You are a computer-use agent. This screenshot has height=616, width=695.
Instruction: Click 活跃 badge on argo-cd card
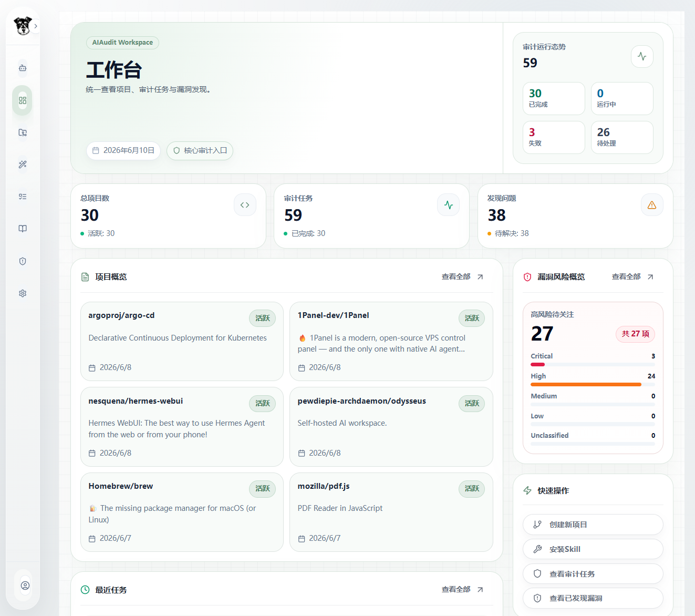[262, 318]
